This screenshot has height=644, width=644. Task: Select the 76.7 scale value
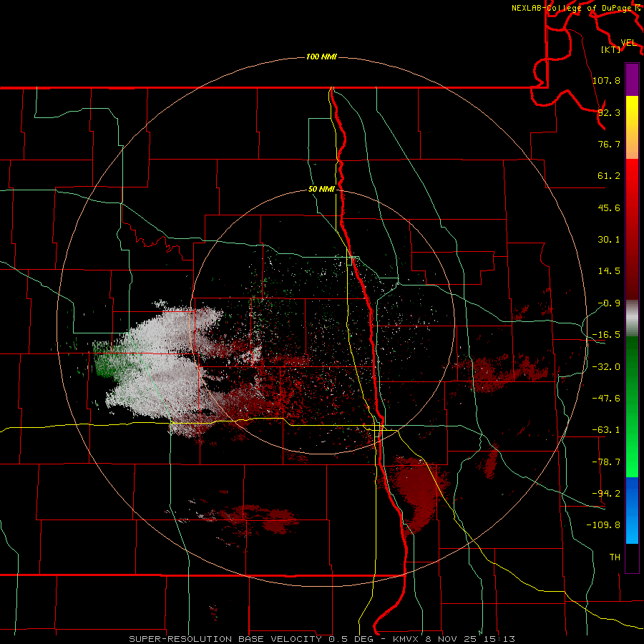609,144
